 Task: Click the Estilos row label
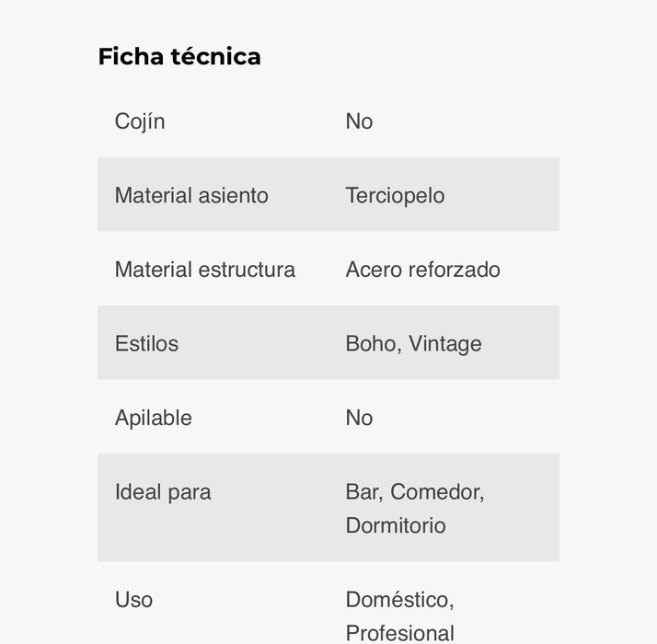point(146,343)
